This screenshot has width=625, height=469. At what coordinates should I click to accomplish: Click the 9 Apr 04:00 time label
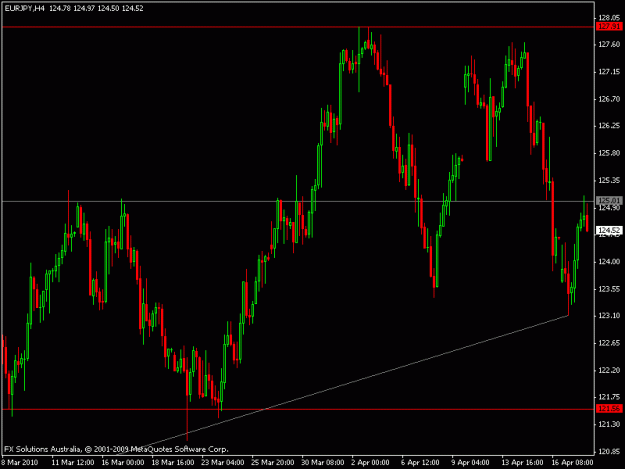tap(470, 462)
